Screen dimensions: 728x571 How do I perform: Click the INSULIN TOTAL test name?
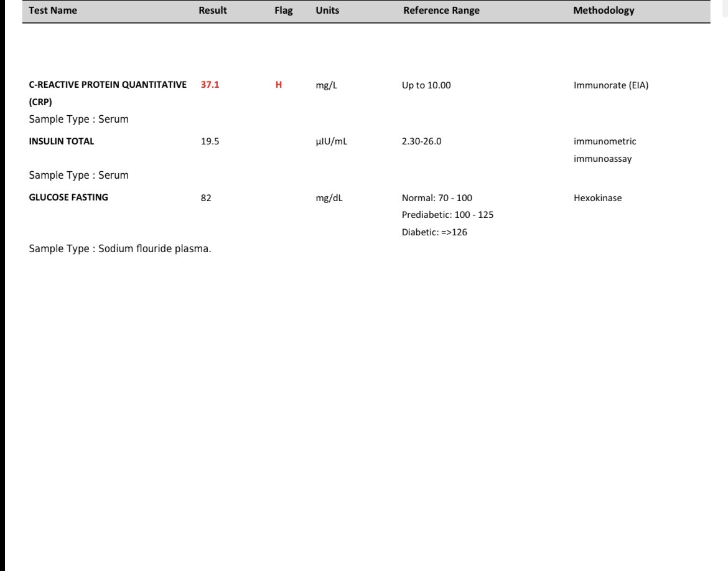61,141
